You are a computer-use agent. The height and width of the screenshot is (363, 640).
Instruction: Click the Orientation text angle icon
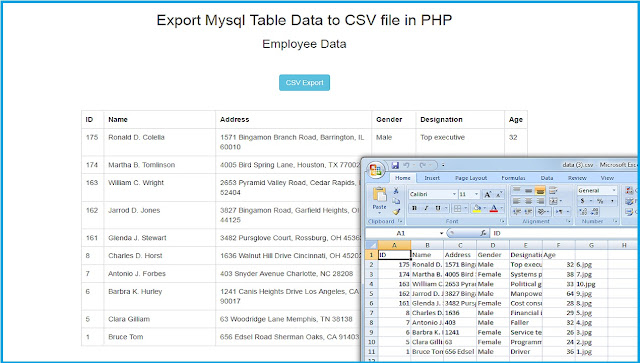542,212
